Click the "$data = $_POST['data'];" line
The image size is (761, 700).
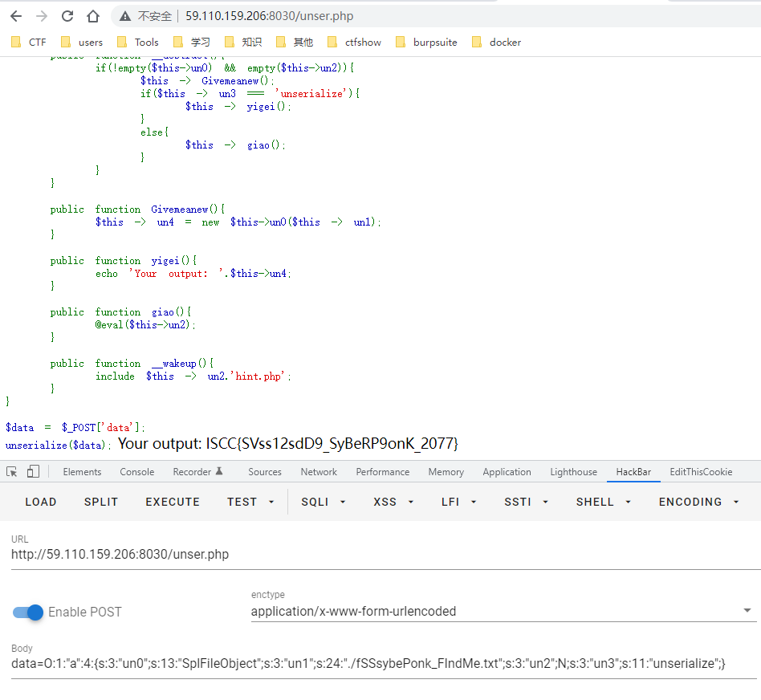(75, 428)
